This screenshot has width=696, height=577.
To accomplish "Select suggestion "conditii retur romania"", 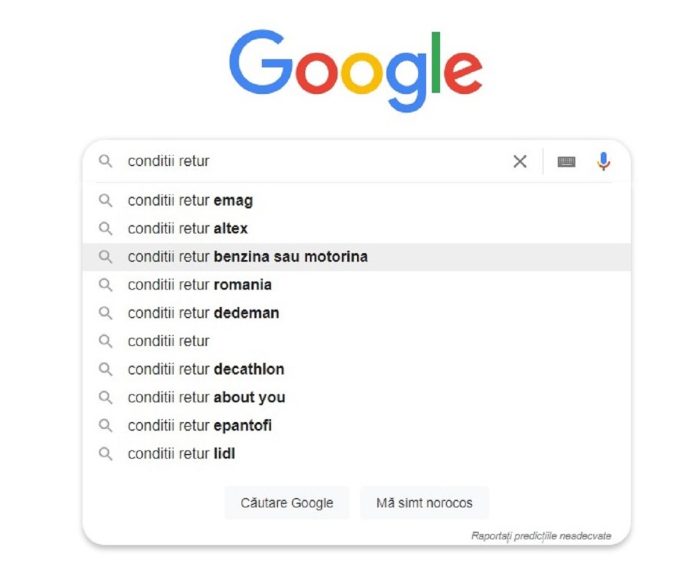I will [200, 285].
